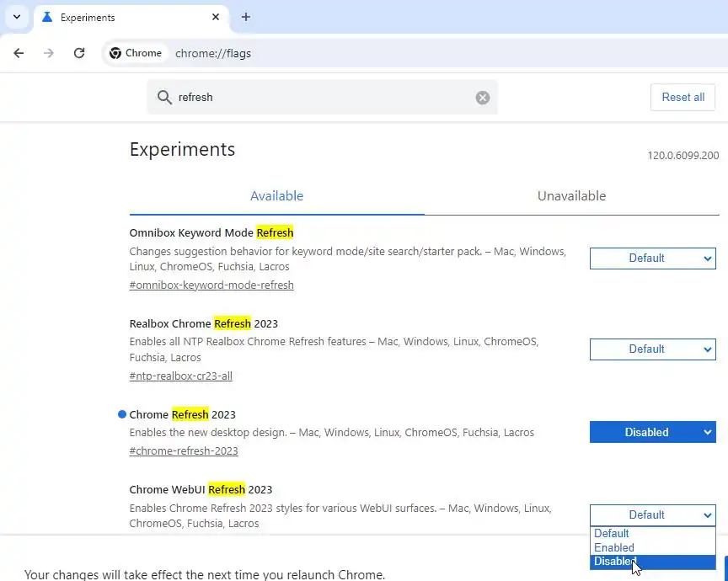The height and width of the screenshot is (581, 728).
Task: Open Chrome Refresh 2023 Disabled dropdown
Action: [x=653, y=432]
